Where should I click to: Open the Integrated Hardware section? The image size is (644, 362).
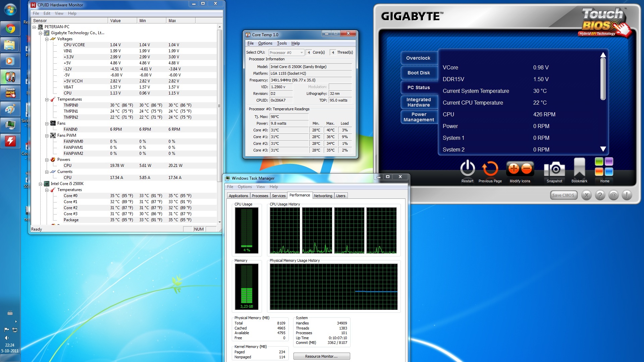click(419, 102)
